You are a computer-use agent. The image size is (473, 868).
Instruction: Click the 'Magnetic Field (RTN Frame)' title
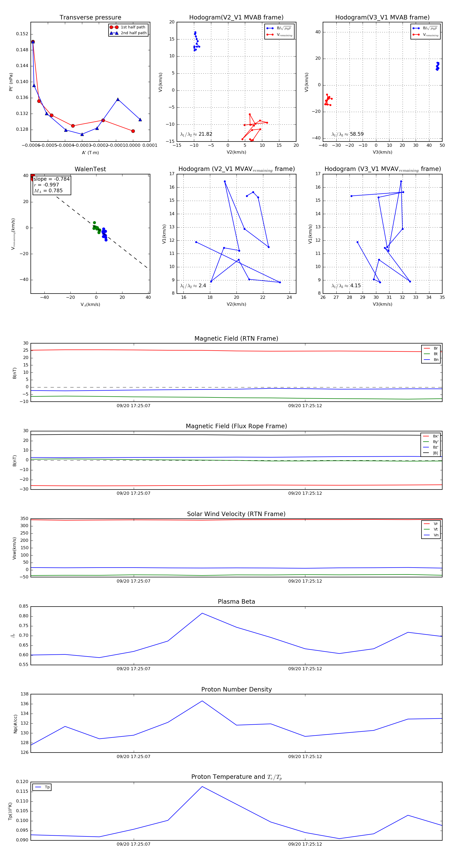coord(236,339)
